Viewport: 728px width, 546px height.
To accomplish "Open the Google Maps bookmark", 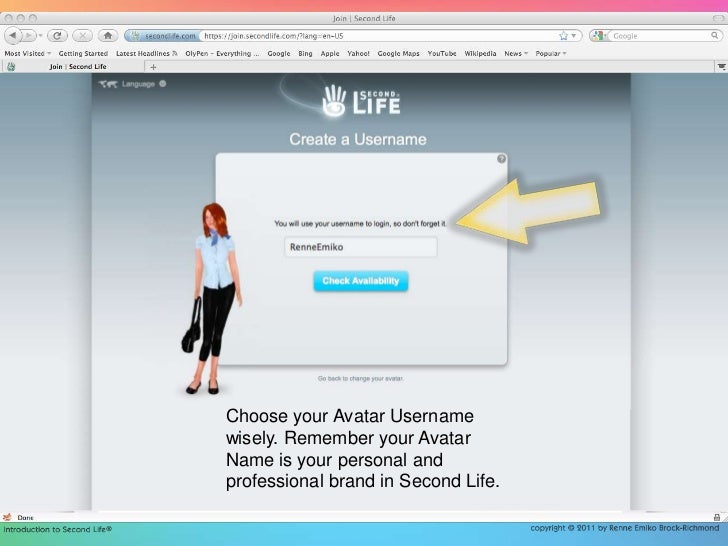I will (x=398, y=53).
